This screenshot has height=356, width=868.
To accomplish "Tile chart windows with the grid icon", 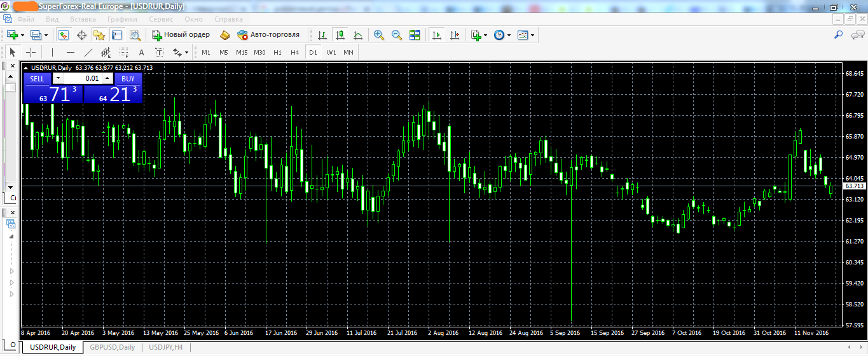I will (415, 35).
